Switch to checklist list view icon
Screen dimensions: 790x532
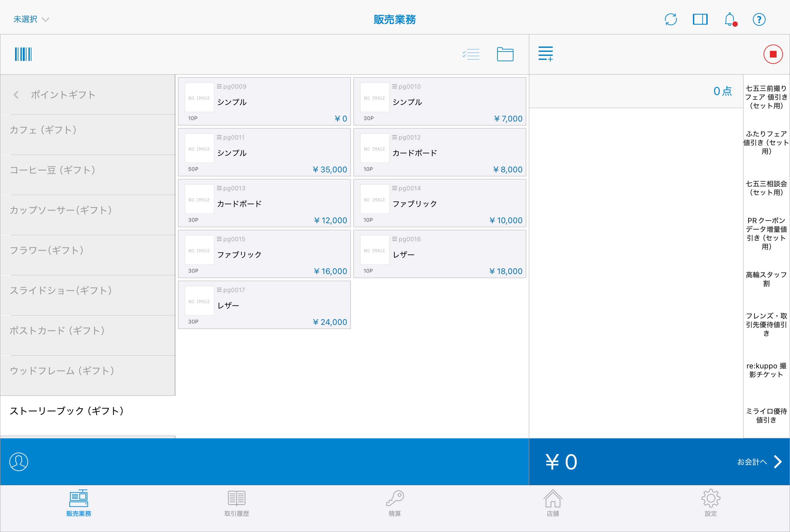coord(471,54)
